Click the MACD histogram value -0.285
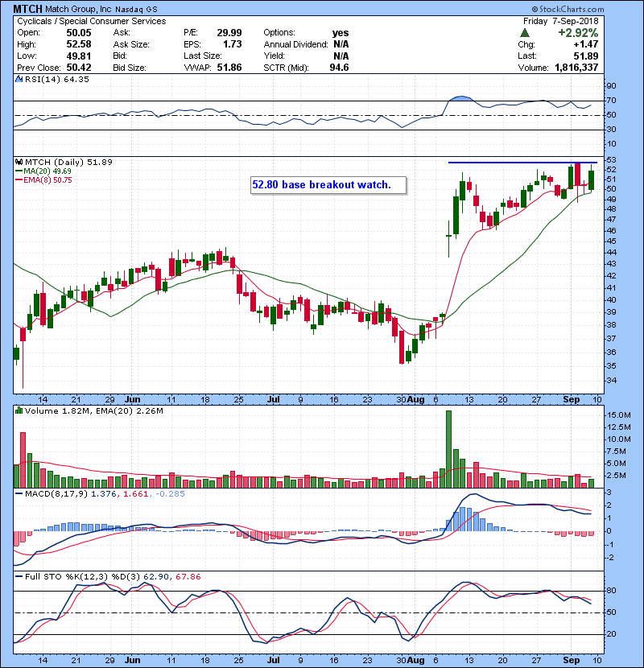Viewport: 644px width, 668px height. point(170,494)
